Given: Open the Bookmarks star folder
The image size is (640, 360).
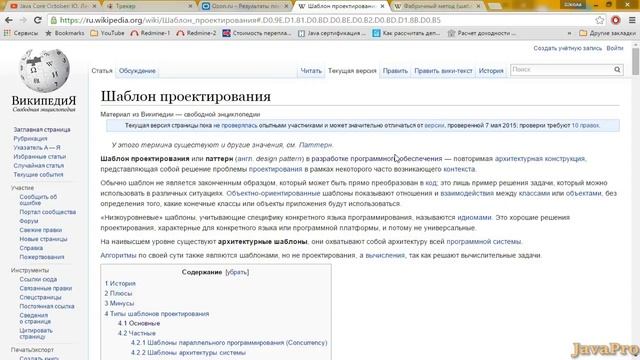Looking at the screenshot, I should tap(64, 33).
